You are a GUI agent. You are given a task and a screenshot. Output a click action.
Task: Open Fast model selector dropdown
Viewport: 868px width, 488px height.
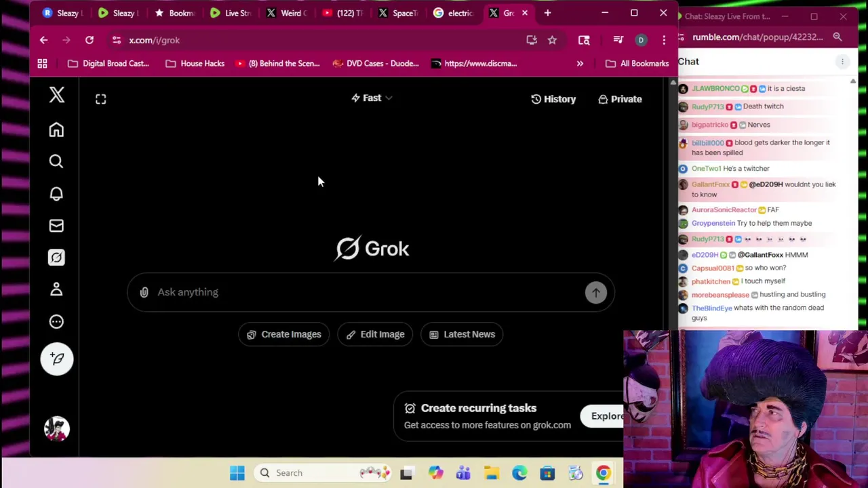tap(372, 98)
